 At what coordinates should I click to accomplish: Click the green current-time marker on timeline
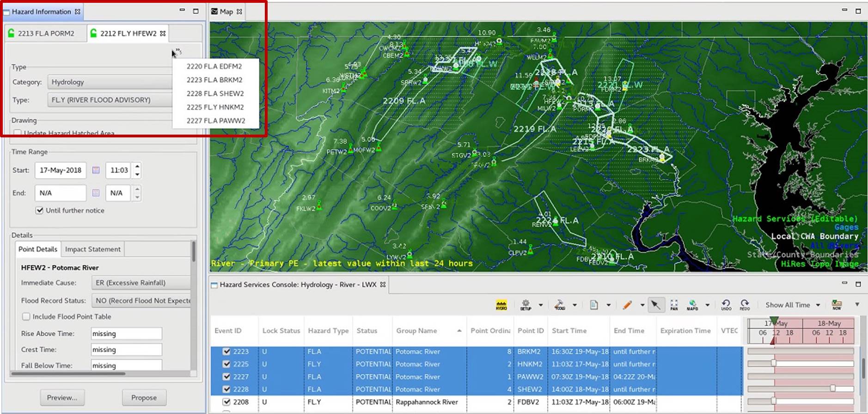pos(774,320)
